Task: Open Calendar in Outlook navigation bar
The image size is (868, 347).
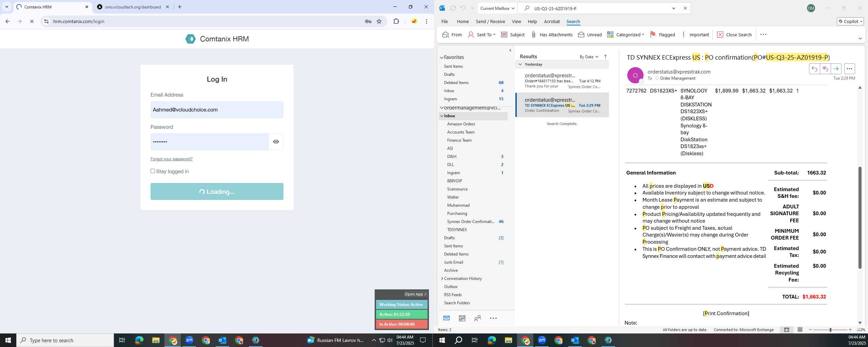Action: click(462, 318)
